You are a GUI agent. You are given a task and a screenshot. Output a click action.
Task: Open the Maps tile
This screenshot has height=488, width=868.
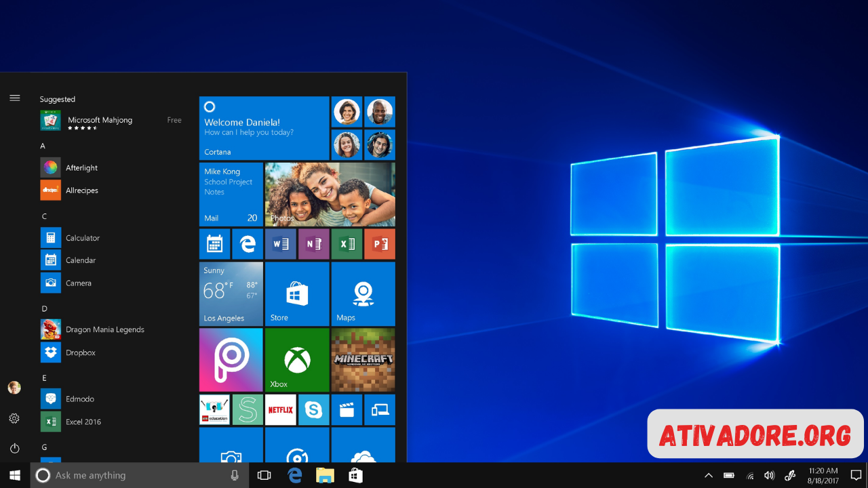(x=363, y=293)
